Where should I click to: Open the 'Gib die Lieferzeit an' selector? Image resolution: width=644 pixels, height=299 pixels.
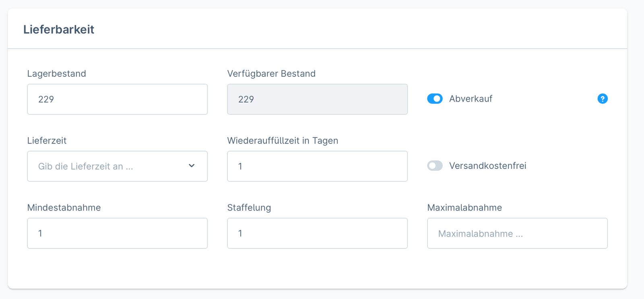coord(117,166)
